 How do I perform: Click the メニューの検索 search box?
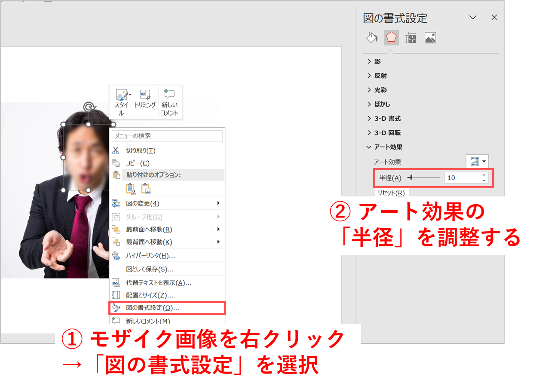point(167,136)
